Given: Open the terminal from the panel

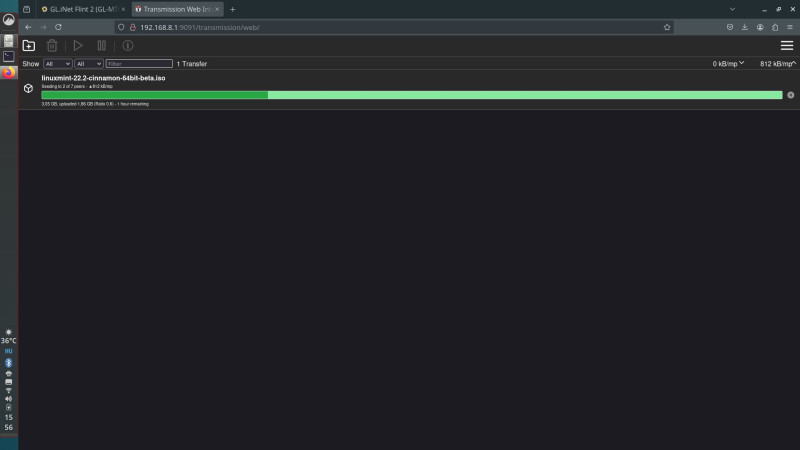Looking at the screenshot, I should 9,56.
